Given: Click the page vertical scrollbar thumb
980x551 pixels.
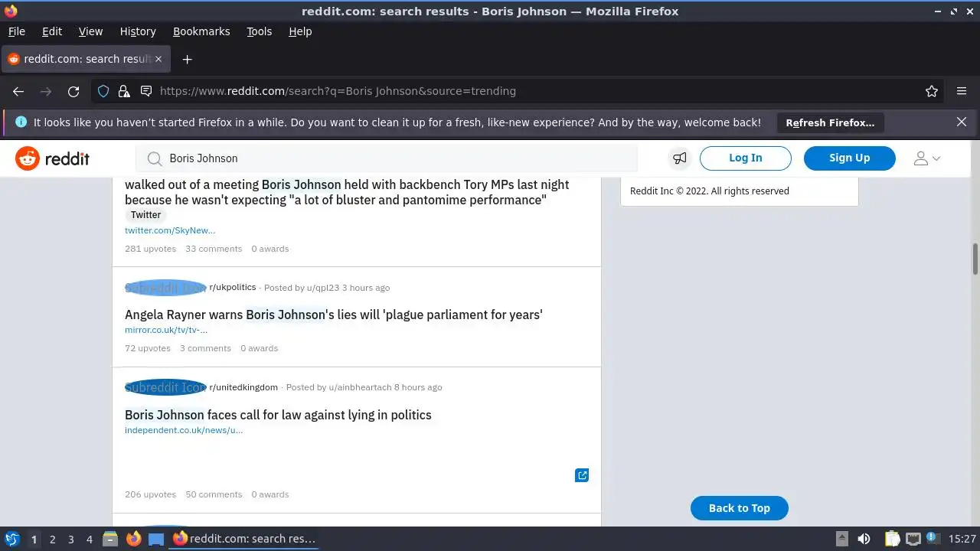Looking at the screenshot, I should coord(975,259).
